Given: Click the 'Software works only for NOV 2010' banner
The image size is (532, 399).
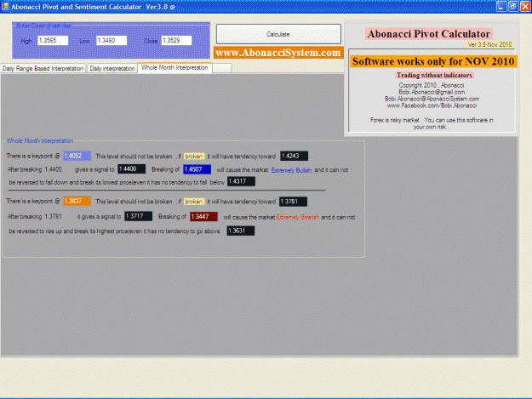Looking at the screenshot, I should [x=433, y=61].
